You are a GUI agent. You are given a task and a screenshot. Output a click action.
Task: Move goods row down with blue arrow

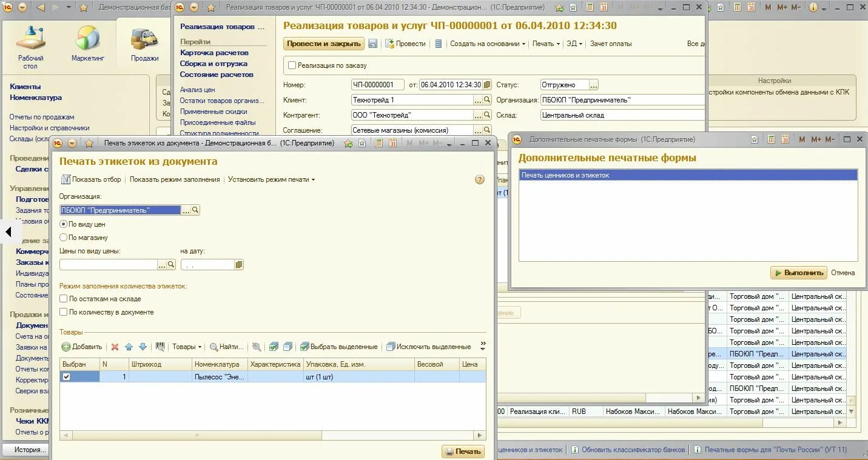click(143, 347)
